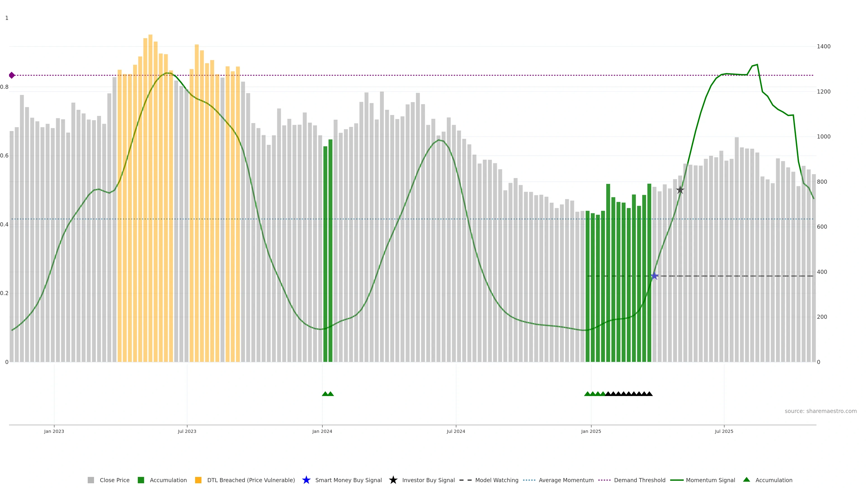Click the blue star icon in legend

click(306, 480)
